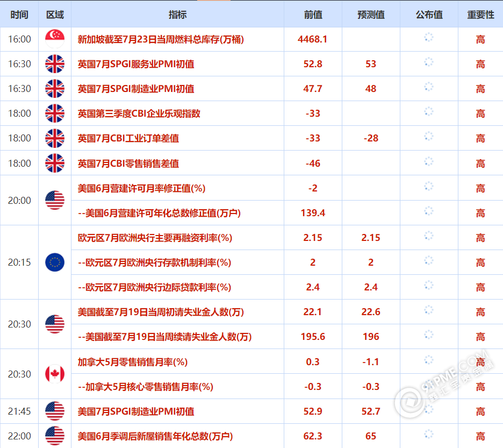This screenshot has height=448, width=503.
Task: Click forecast value -1.1
Action: pos(371,362)
